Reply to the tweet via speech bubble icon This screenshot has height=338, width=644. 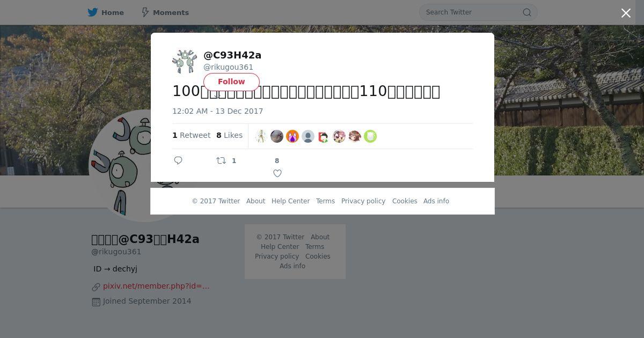pos(178,160)
